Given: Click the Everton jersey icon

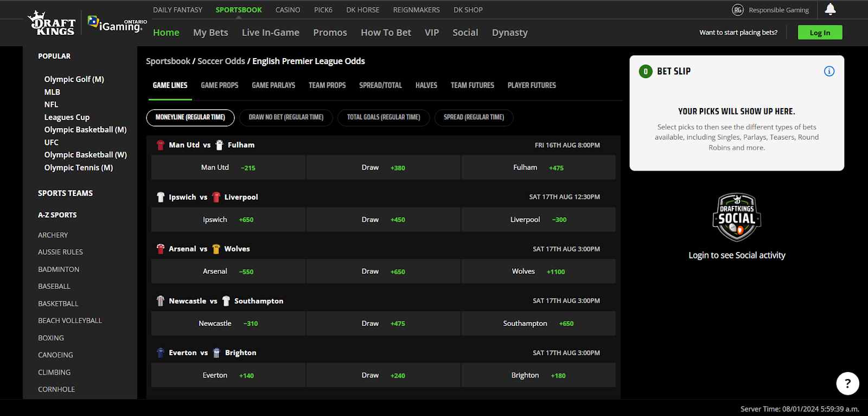Looking at the screenshot, I should pyautogui.click(x=161, y=352).
